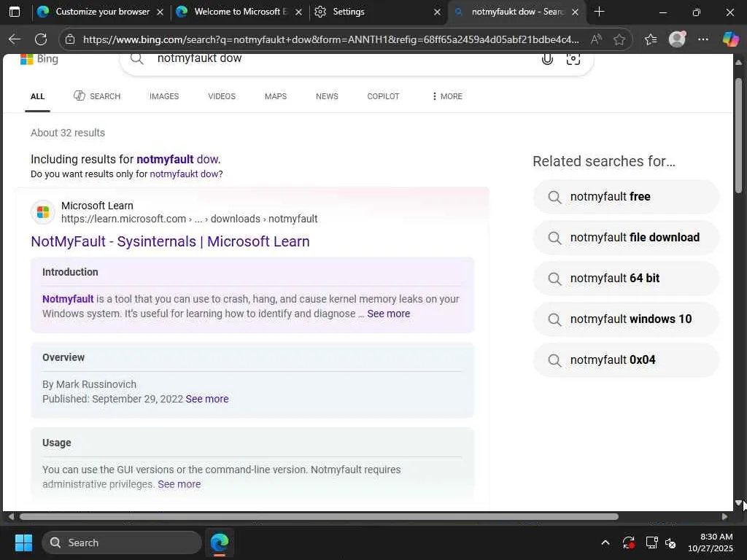This screenshot has height=560, width=747.
Task: Search only for notmyfaukt dow
Action: click(x=185, y=174)
